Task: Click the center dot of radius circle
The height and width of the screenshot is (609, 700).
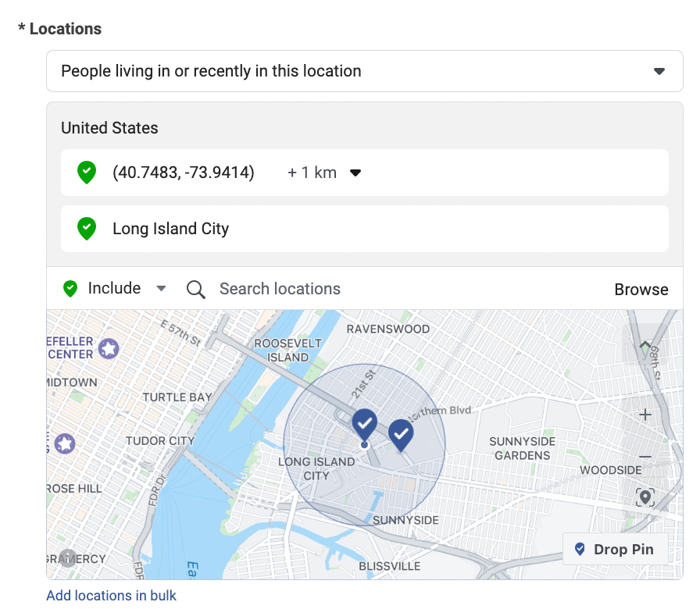Action: (364, 445)
